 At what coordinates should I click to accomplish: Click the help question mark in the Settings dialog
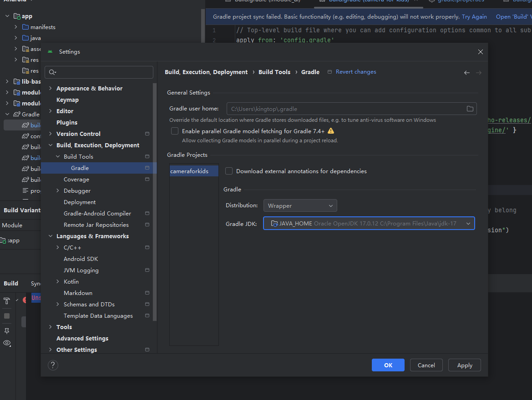click(53, 365)
